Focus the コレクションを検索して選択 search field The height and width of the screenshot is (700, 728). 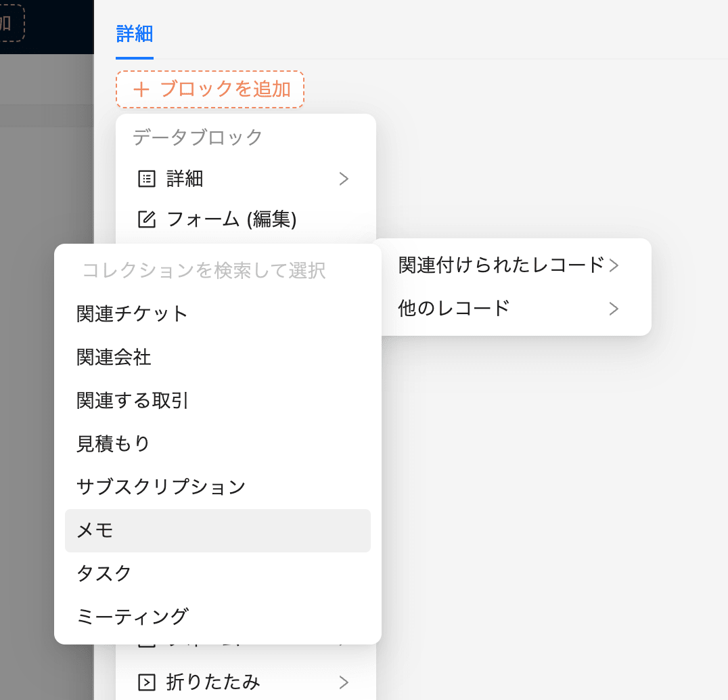217,270
